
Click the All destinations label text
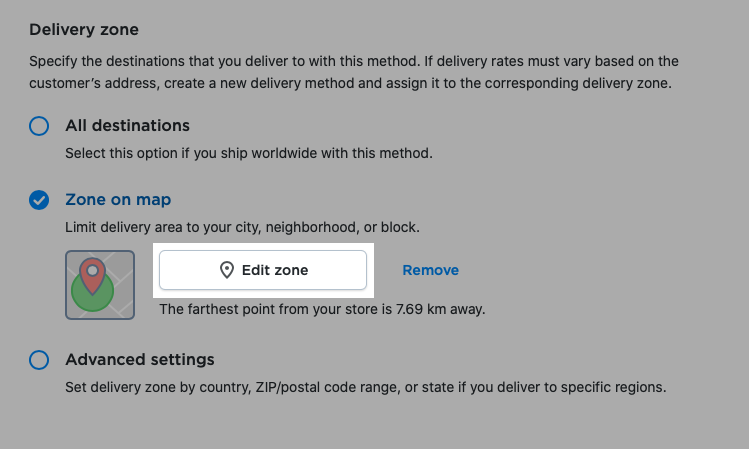click(128, 126)
